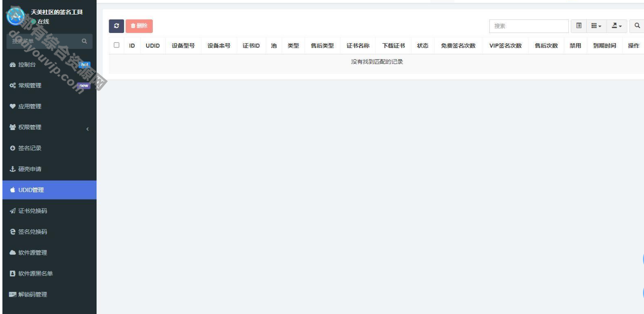Open 控制台 dashboard via gauge icon

click(x=13, y=65)
